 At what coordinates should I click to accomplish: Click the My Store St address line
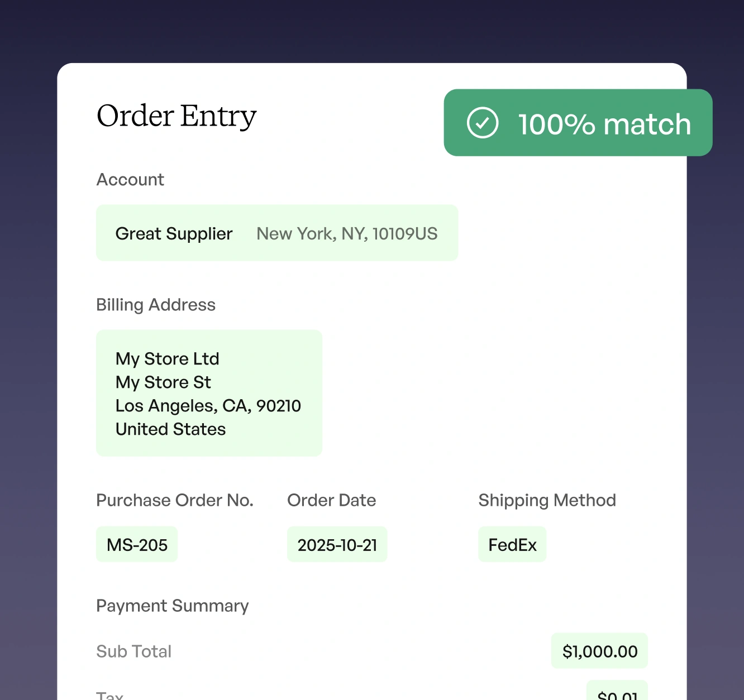163,382
